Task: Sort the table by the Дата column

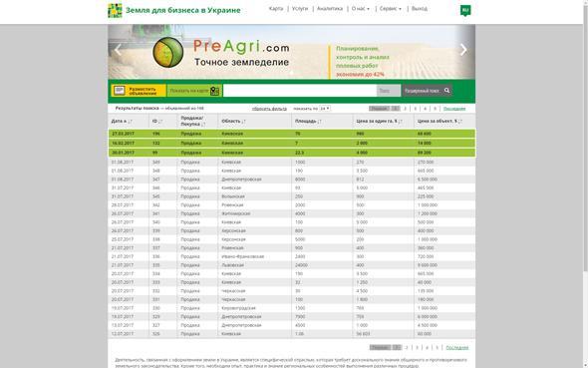Action: coord(122,121)
